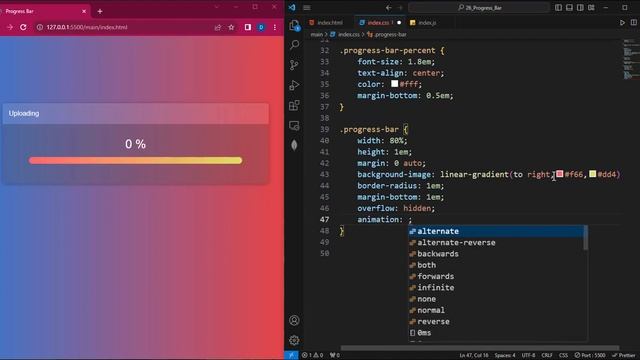This screenshot has height=360, width=640.
Task: Open the MongoDB leaf icon view
Action: click(294, 145)
